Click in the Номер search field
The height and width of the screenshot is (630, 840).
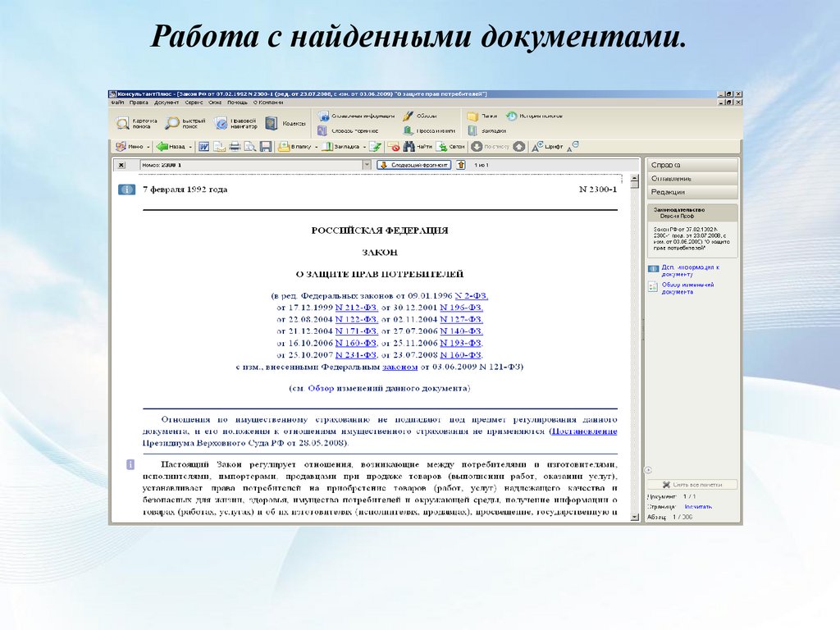coord(251,165)
